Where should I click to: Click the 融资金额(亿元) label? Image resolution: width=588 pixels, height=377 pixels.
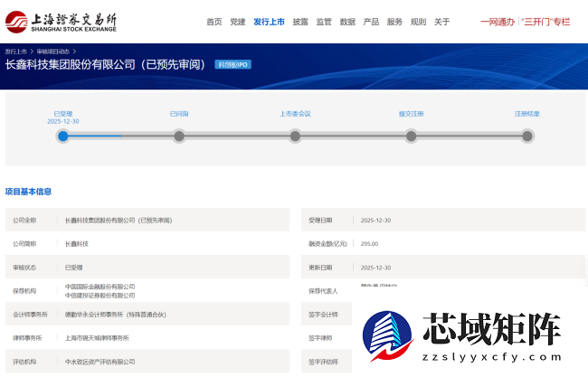(327, 244)
